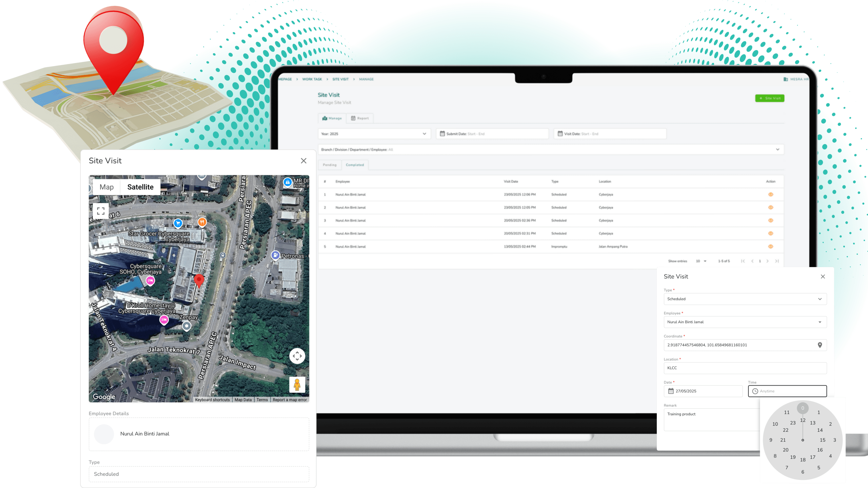Image resolution: width=868 pixels, height=488 pixels.
Task: Click the green Site Visit button
Action: pos(769,98)
